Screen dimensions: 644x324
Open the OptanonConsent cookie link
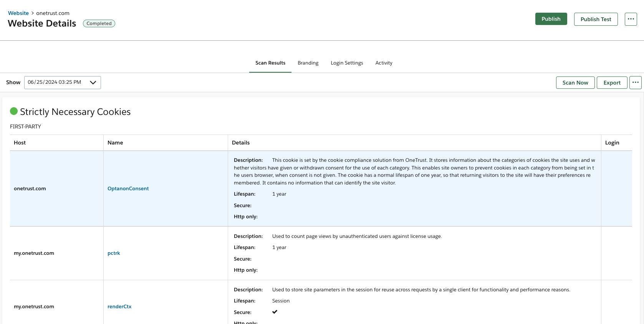(x=128, y=189)
